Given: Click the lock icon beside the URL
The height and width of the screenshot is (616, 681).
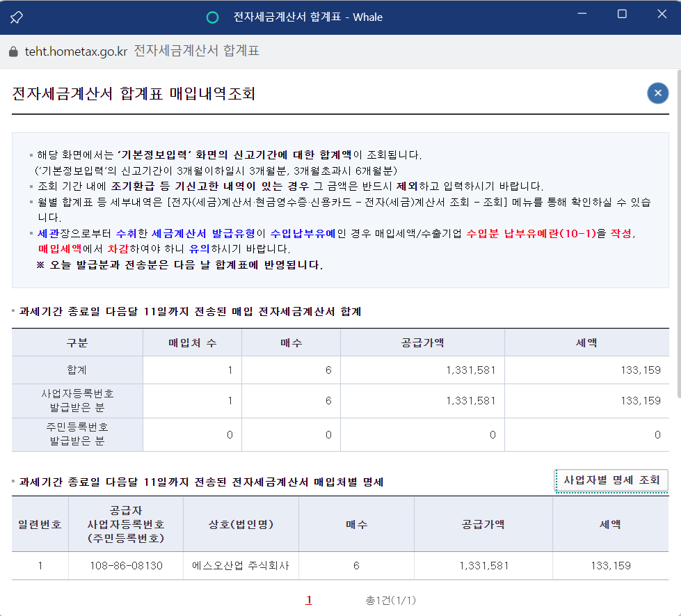Looking at the screenshot, I should 13,52.
